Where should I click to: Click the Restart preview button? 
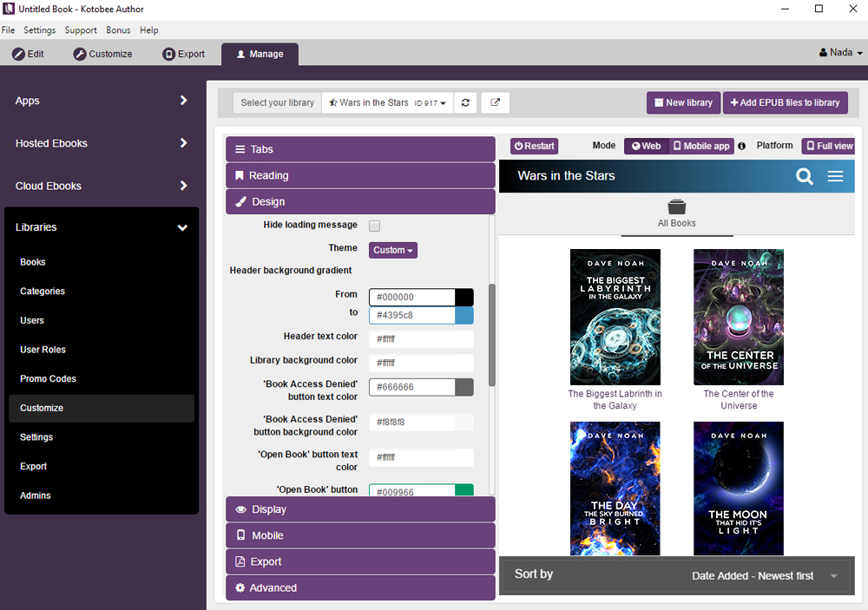[x=534, y=146]
